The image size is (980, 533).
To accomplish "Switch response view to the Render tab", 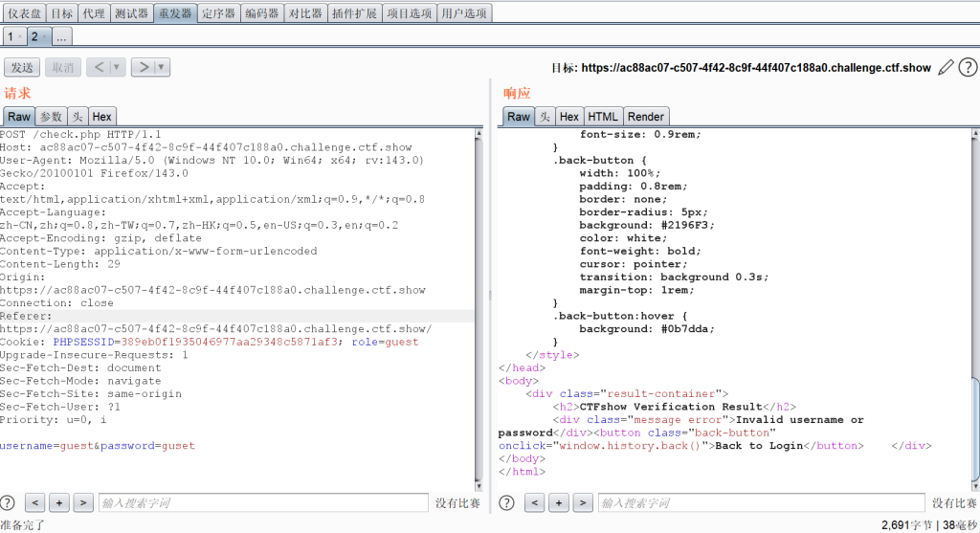I will pos(646,116).
